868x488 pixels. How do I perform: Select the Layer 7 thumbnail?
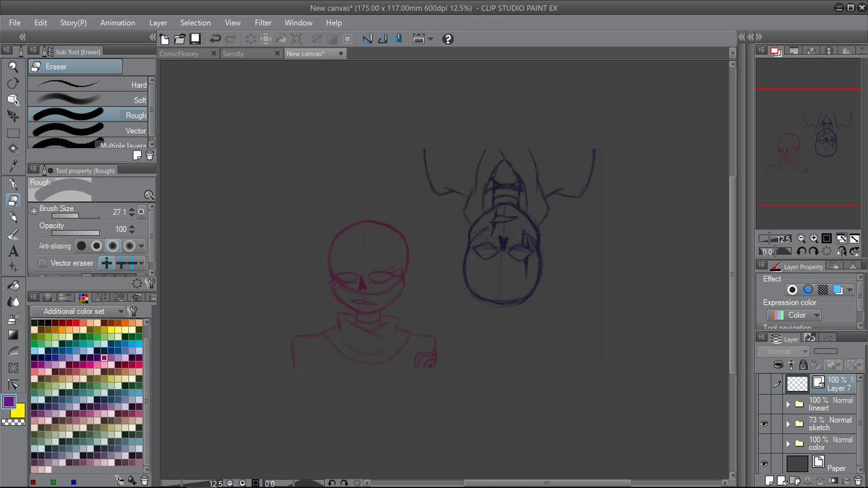(x=797, y=383)
